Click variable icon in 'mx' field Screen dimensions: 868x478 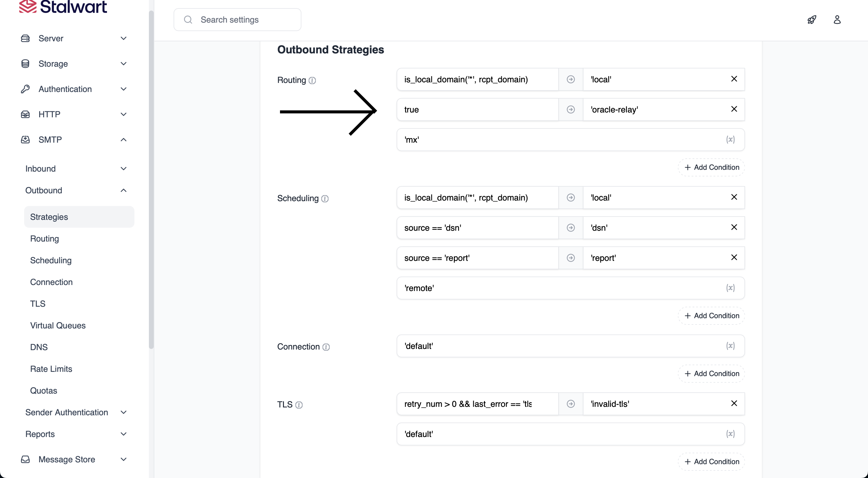tap(730, 140)
